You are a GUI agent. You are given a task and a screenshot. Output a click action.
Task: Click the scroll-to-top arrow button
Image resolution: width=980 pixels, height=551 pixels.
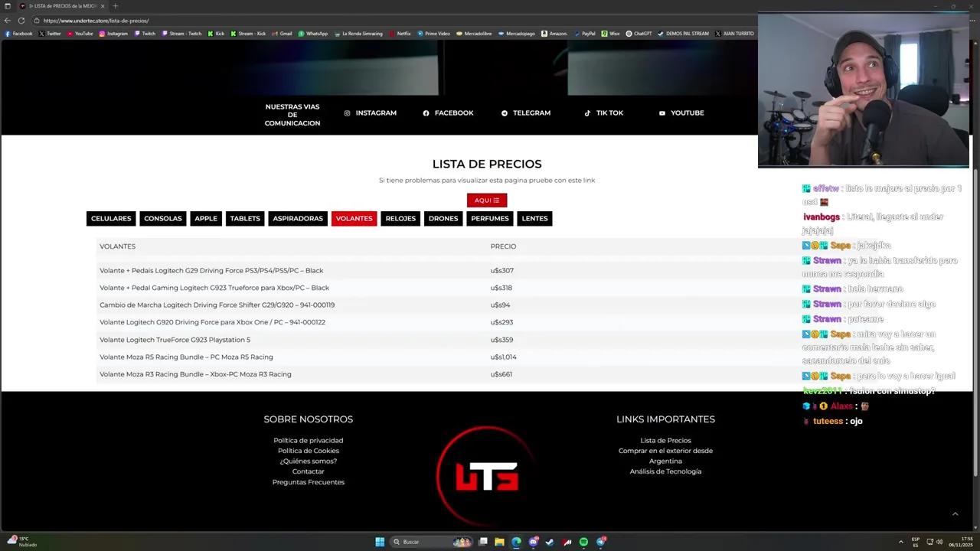955,514
